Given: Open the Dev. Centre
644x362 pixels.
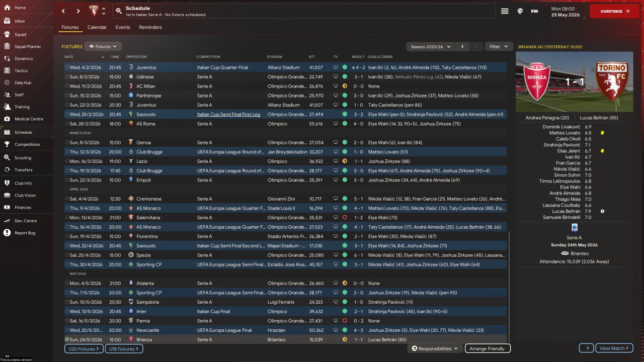Looking at the screenshot, I should tap(26, 221).
